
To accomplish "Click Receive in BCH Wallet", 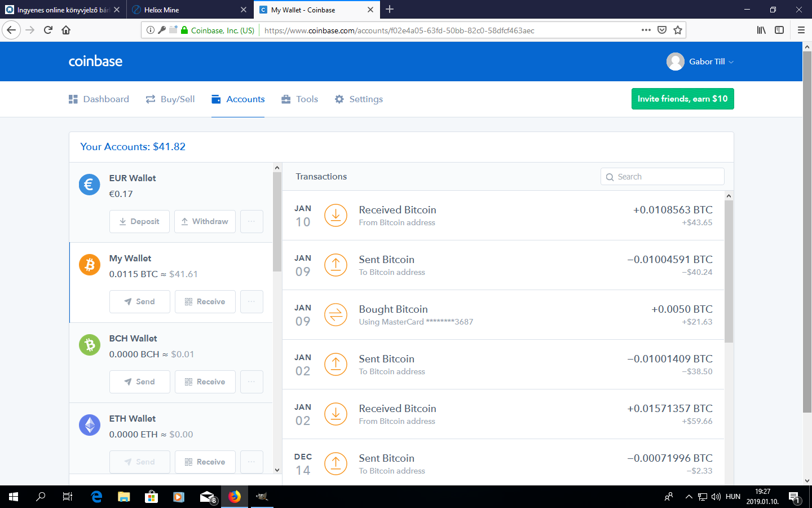I will [205, 382].
